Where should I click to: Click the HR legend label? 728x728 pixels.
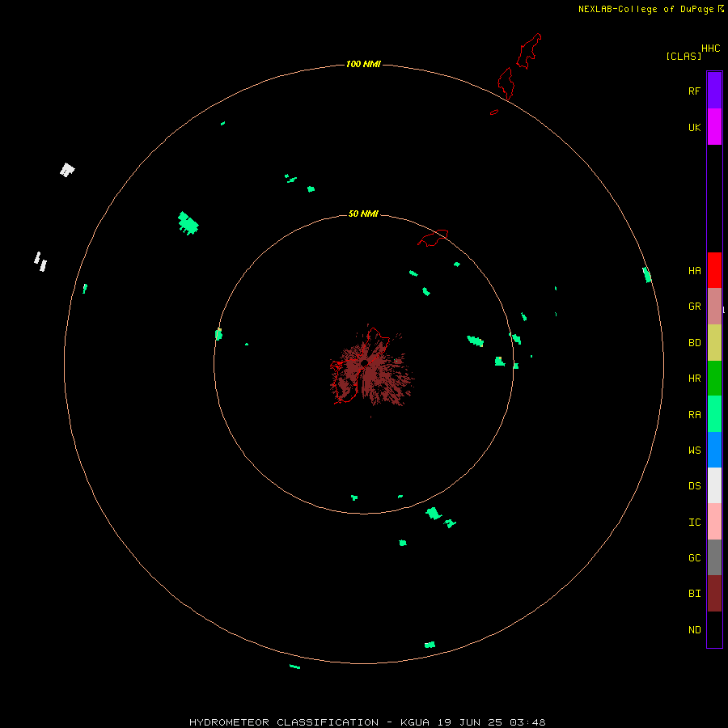(x=694, y=379)
